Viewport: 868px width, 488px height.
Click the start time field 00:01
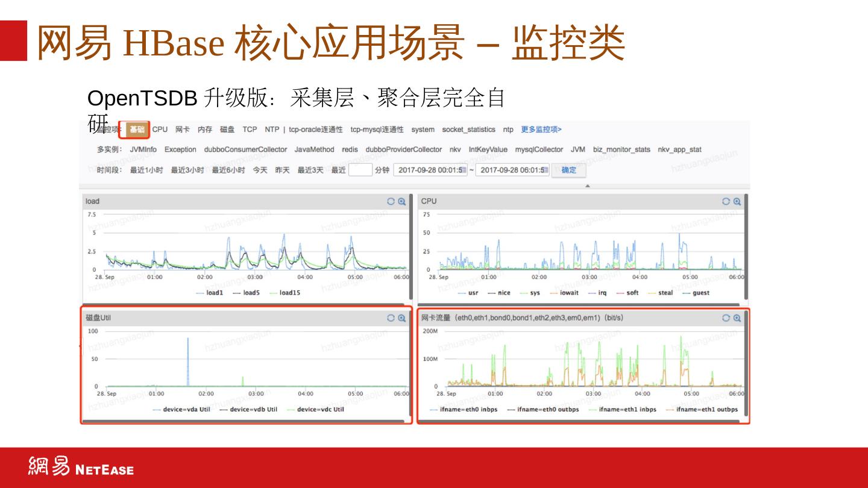pos(430,170)
